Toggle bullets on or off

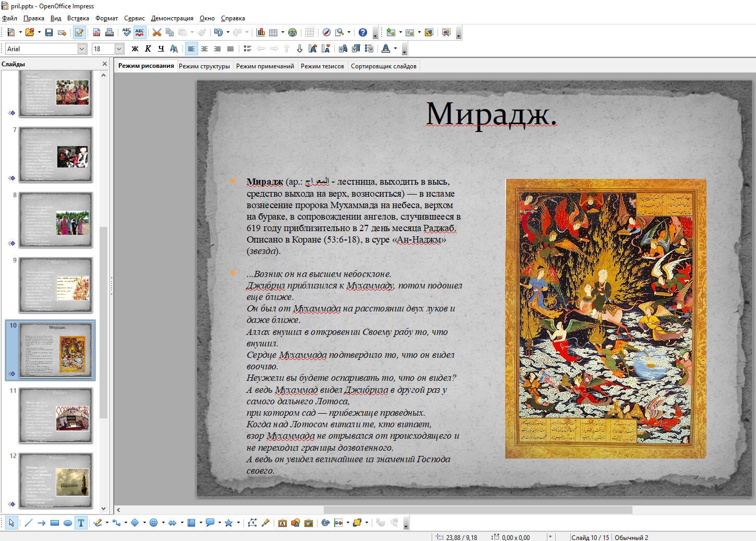(248, 49)
